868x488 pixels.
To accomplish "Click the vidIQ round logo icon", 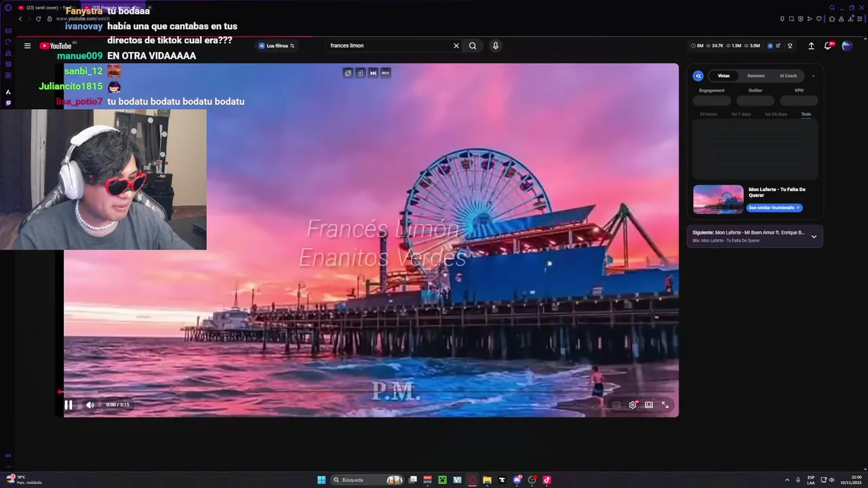I will pos(698,76).
